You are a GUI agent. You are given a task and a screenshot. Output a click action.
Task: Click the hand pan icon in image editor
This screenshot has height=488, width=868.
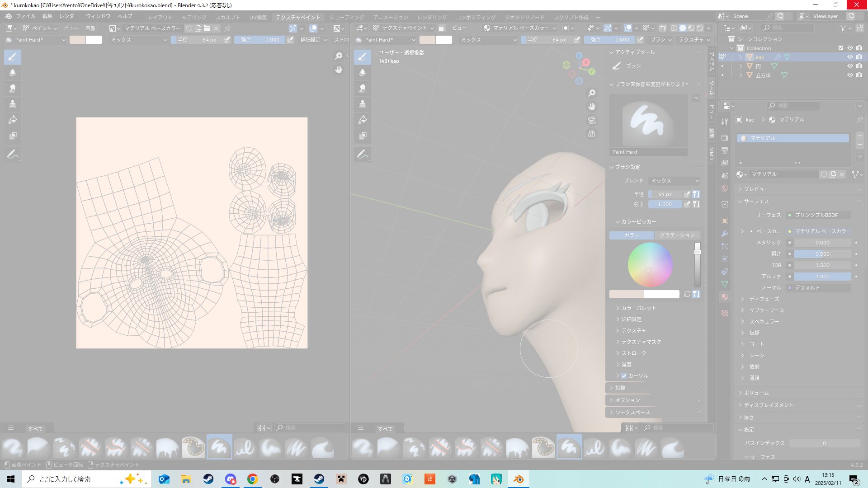coord(339,70)
